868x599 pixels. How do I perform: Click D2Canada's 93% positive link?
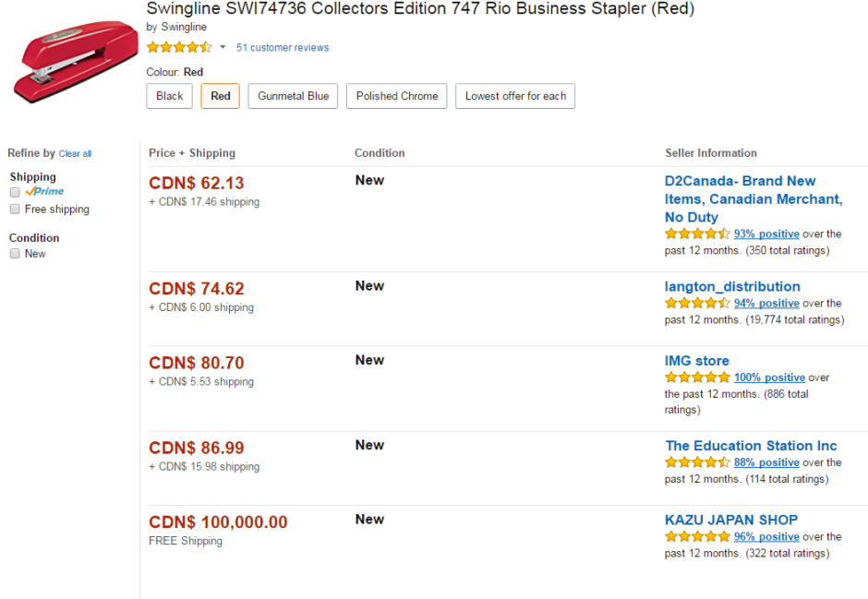pos(766,234)
